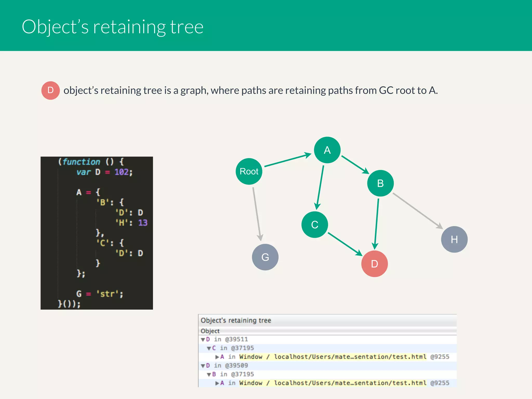Screen dimensions: 532x399
Task: Select the green B node in graph
Action: click(381, 183)
